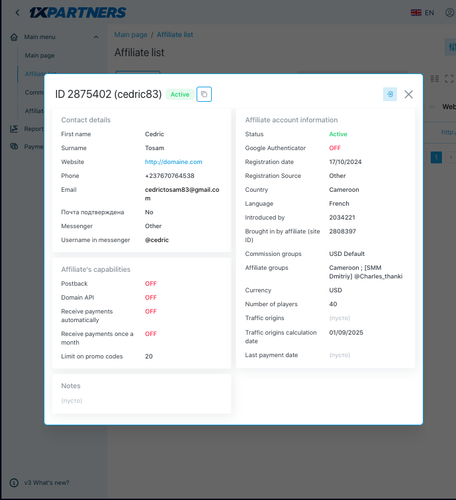
Task: Open the Reports sidebar icon
Action: pos(14,129)
